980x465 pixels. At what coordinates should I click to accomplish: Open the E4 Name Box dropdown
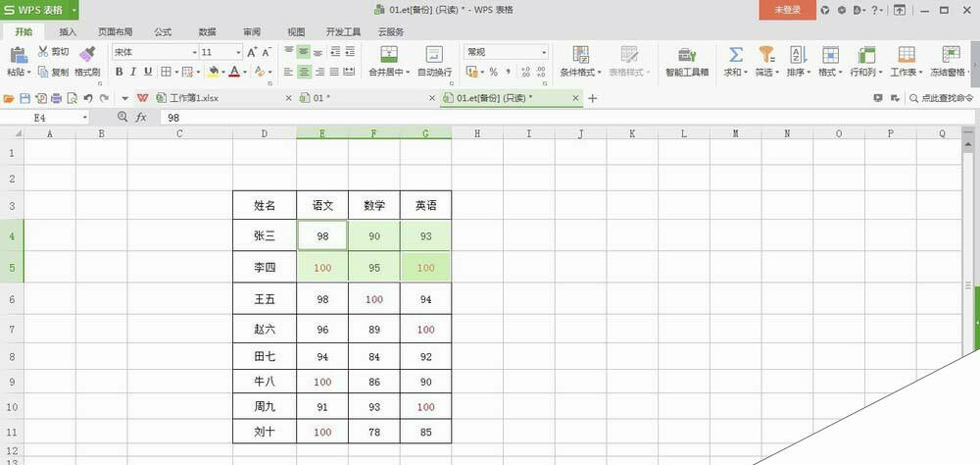click(85, 117)
